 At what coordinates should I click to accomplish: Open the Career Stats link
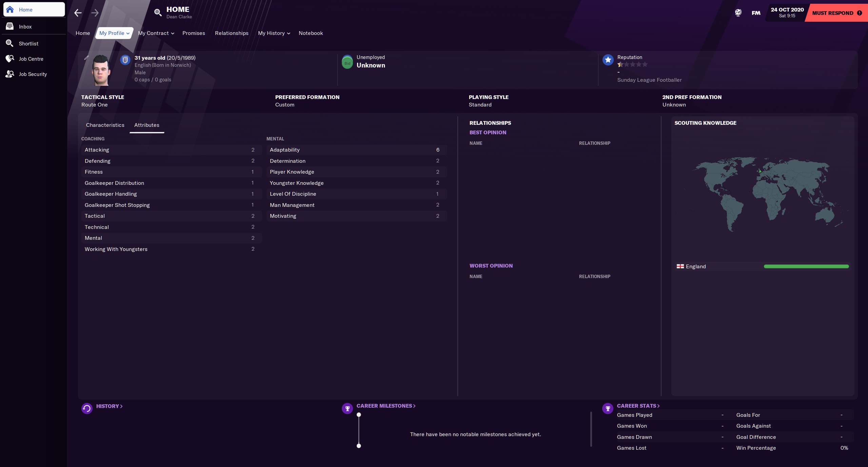pos(638,406)
